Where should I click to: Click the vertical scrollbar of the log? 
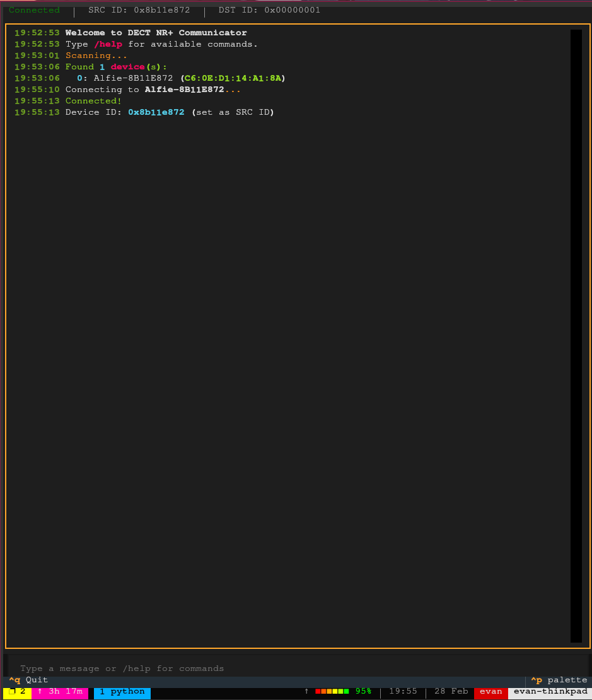[x=576, y=335]
